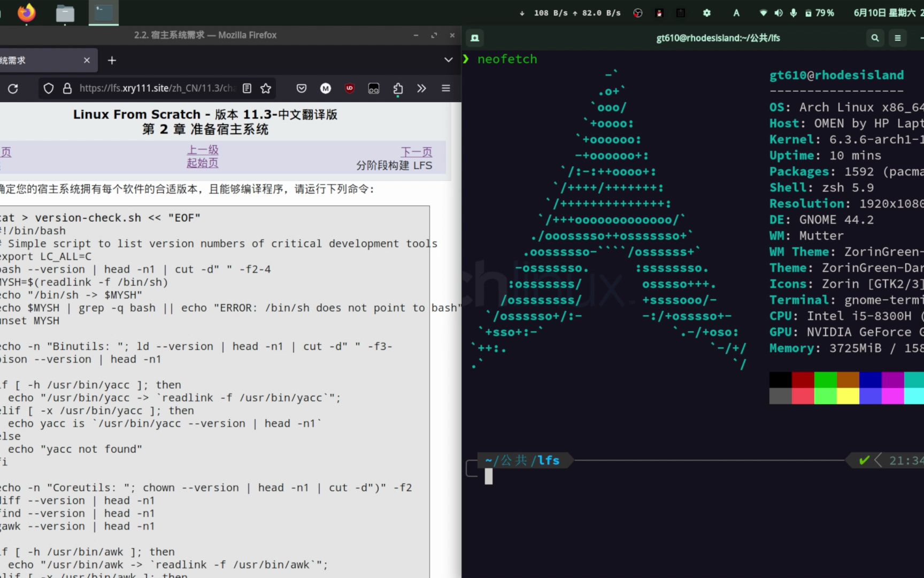Click the network speed indicator in panel
The height and width of the screenshot is (578, 924).
[x=570, y=13]
